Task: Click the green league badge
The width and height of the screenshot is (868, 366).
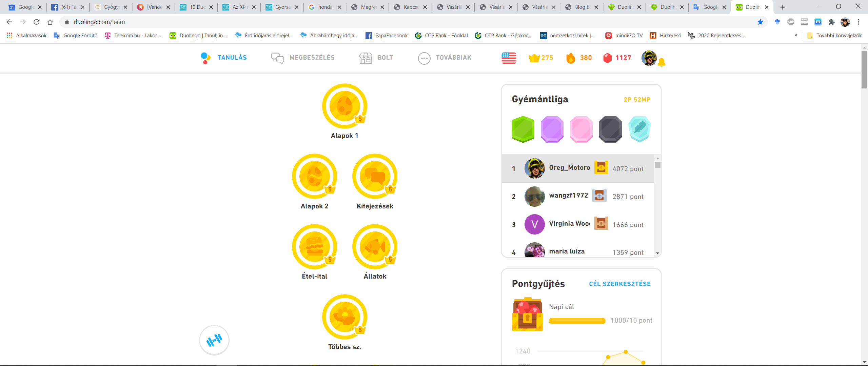Action: coord(523,129)
